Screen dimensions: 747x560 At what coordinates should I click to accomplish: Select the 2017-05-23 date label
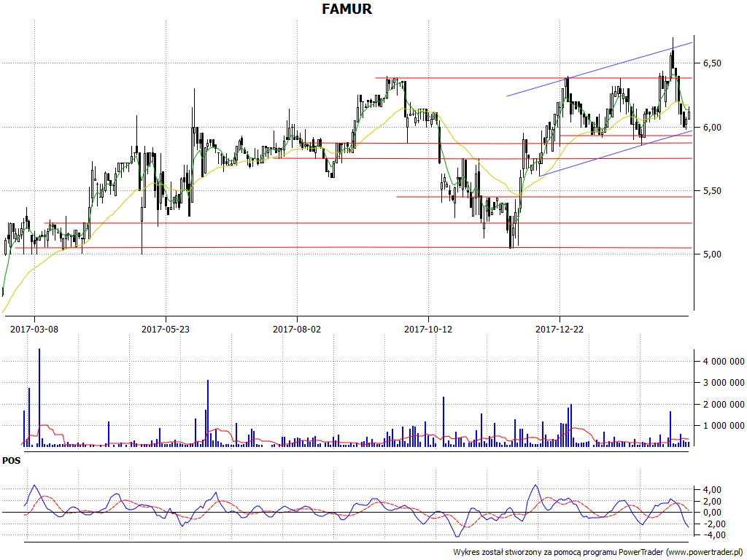point(166,329)
